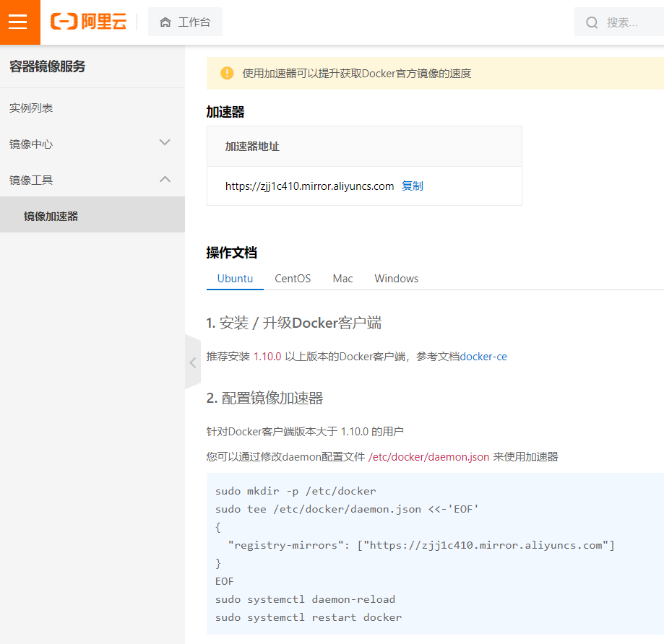Click the /etc/docker/daemon.json path text
This screenshot has width=664, height=644.
428,457
